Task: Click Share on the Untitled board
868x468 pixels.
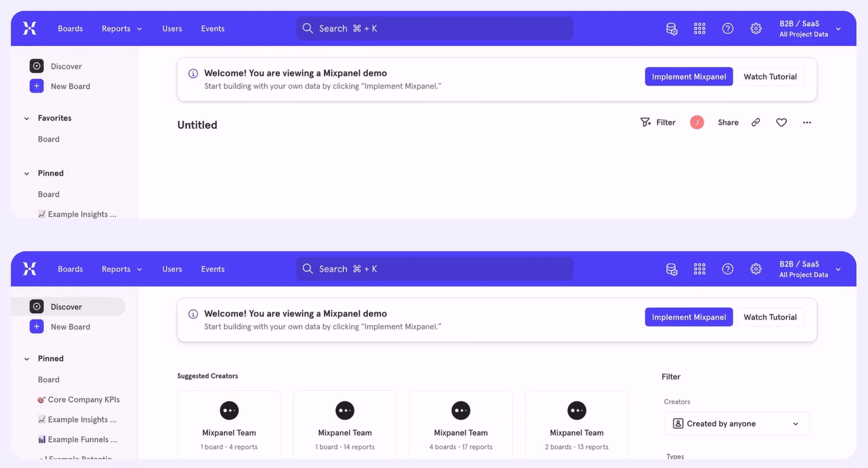Action: 728,122
